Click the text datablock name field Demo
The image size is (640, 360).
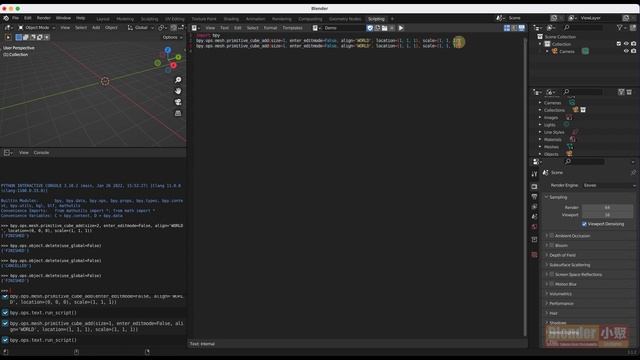click(x=344, y=28)
